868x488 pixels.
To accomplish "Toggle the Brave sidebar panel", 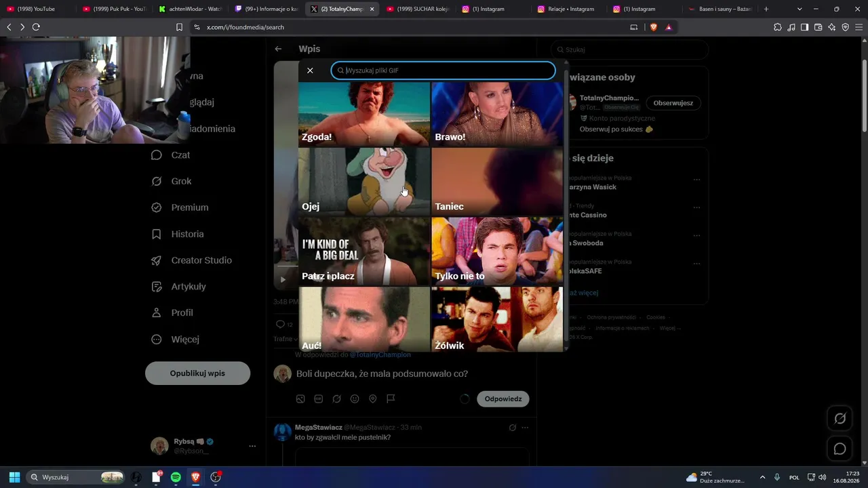I will (x=804, y=27).
